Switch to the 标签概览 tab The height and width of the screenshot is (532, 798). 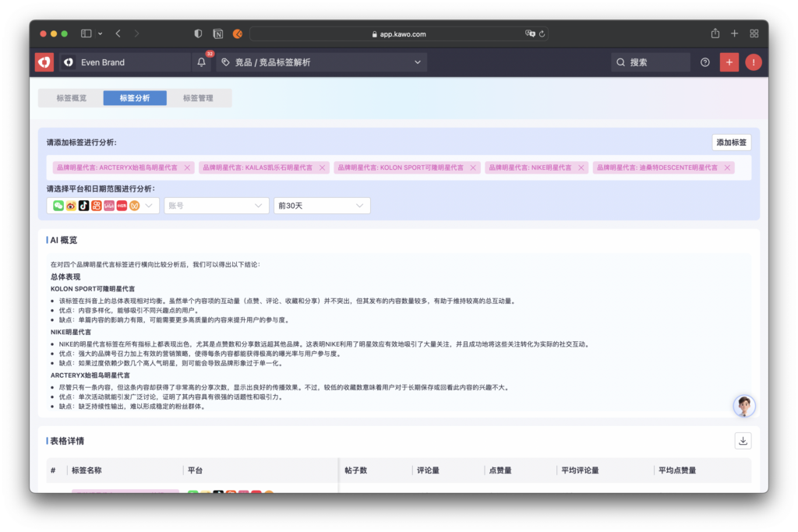(72, 98)
